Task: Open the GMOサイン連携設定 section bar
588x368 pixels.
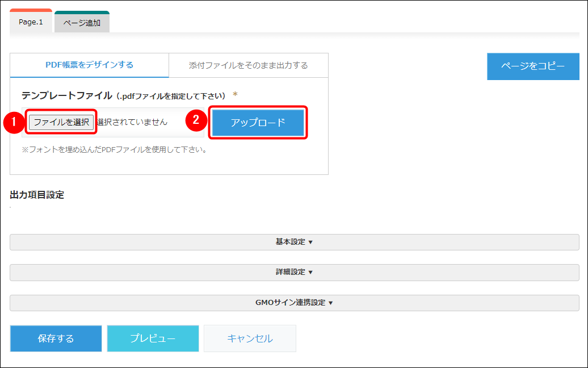Action: point(294,303)
